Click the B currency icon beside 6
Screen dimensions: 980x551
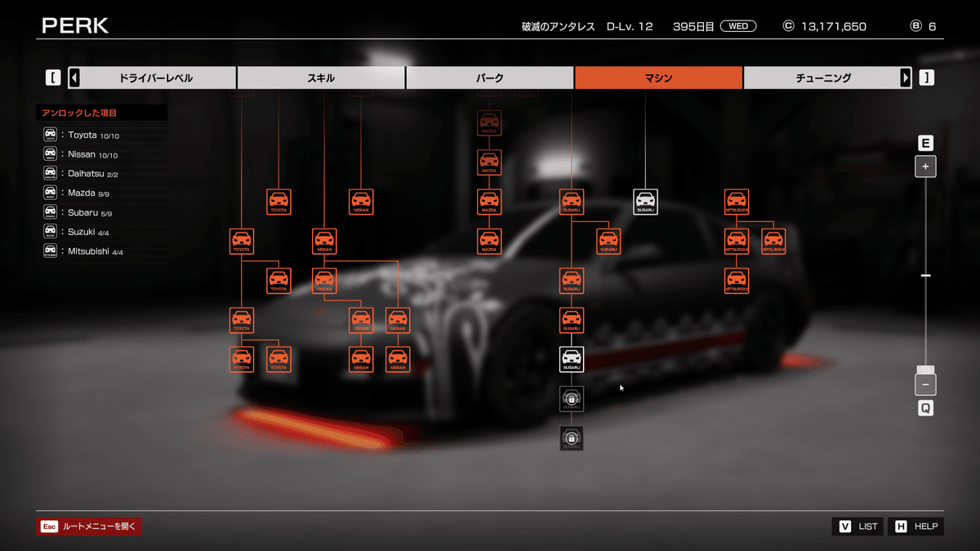[x=915, y=26]
